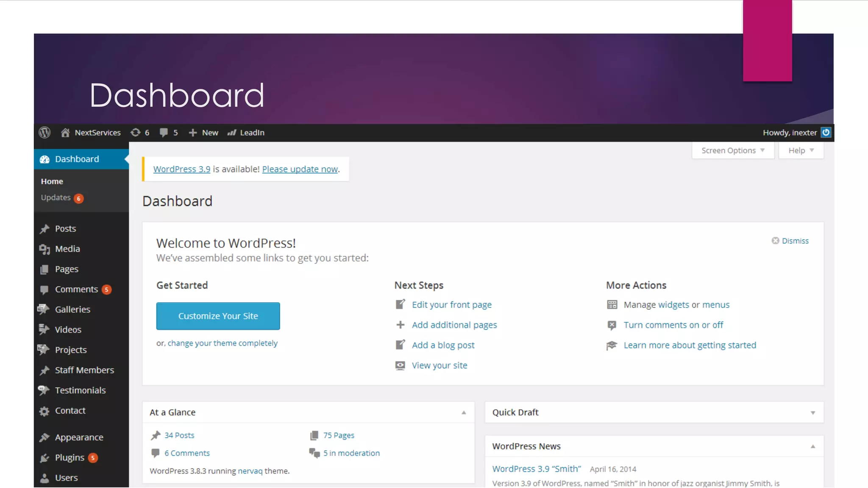Click Turn comments on or off link
This screenshot has height=488, width=868.
(x=673, y=325)
